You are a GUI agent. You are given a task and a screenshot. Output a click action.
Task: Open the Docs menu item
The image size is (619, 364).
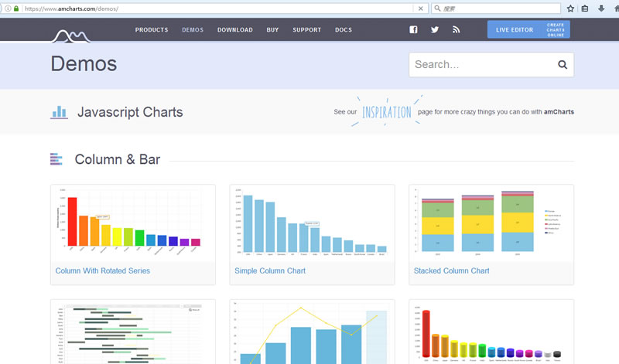(x=344, y=30)
